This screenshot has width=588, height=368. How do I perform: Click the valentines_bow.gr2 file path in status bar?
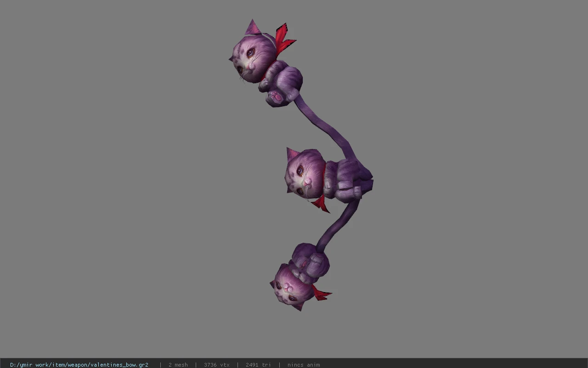(79, 365)
